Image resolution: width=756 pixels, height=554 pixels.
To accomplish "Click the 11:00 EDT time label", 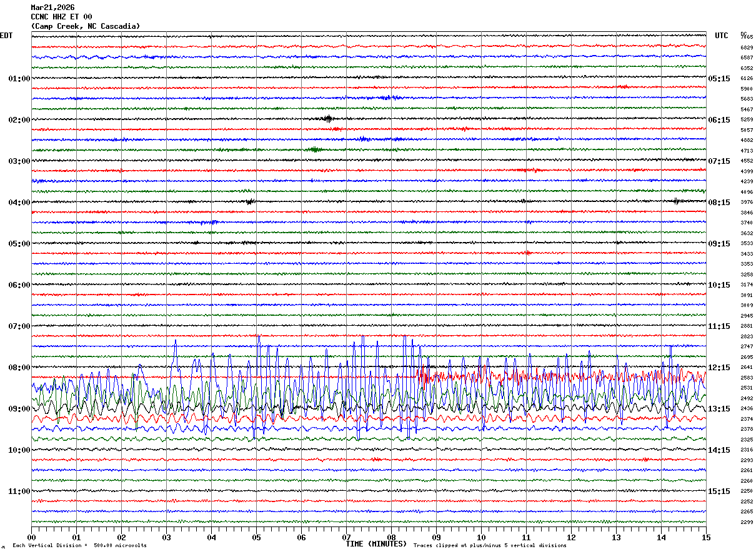I will point(19,491).
